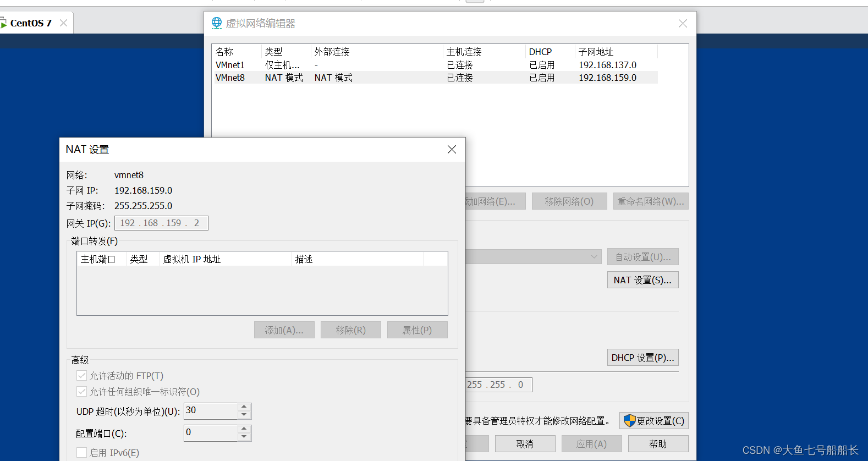Click the 帮助 button
The width and height of the screenshot is (868, 461).
click(x=658, y=444)
